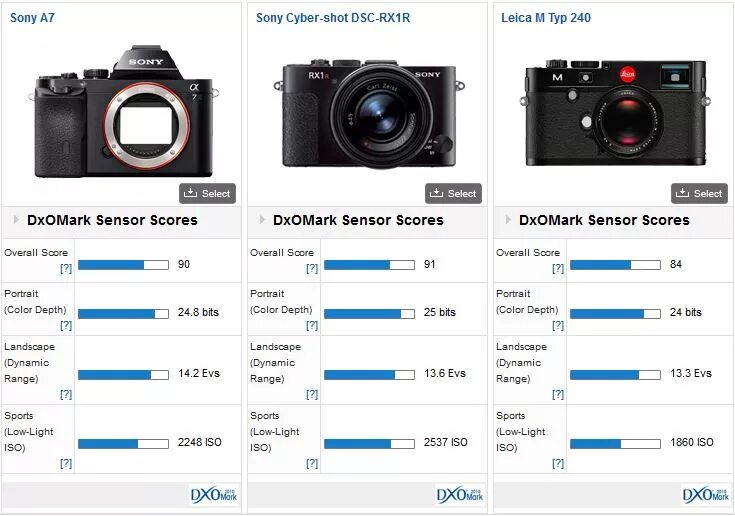The height and width of the screenshot is (516, 735).
Task: Click the Sony A7 DxOMark Sensor Scores heading
Action: (112, 220)
